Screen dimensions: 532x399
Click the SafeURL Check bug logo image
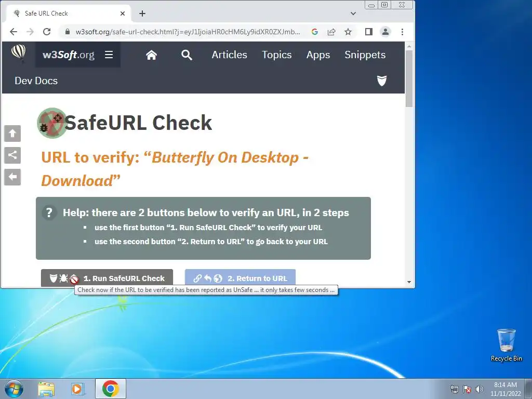pyautogui.click(x=51, y=123)
